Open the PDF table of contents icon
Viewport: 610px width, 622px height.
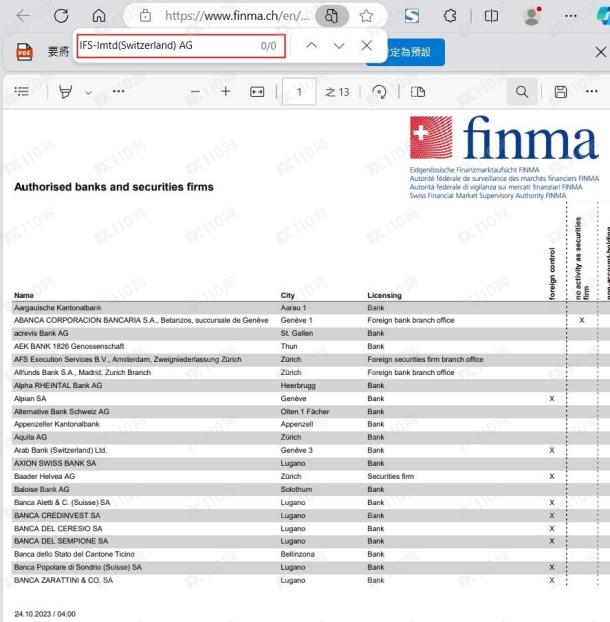[x=22, y=92]
